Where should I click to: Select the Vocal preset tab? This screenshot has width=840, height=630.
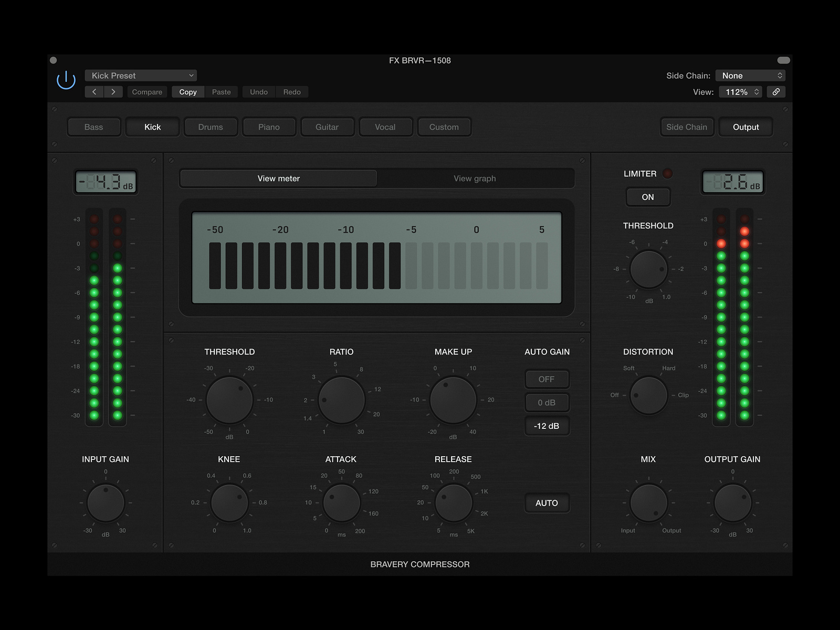tap(385, 127)
